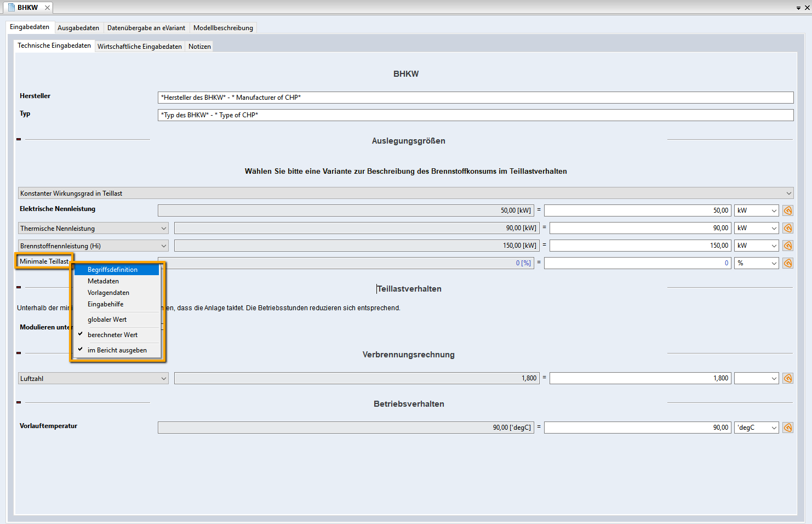The height and width of the screenshot is (524, 812).
Task: Click the Hersteller text input field
Action: [x=475, y=98]
